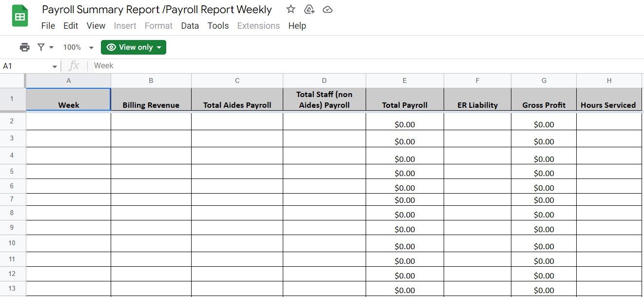Check document approval status icon
Image resolution: width=644 pixels, height=297 pixels.
coord(309,9)
